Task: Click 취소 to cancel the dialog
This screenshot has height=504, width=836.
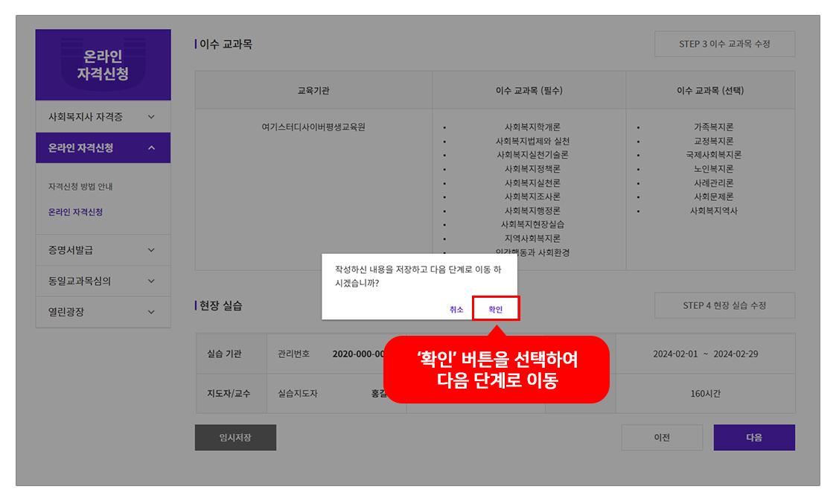Action: (456, 309)
